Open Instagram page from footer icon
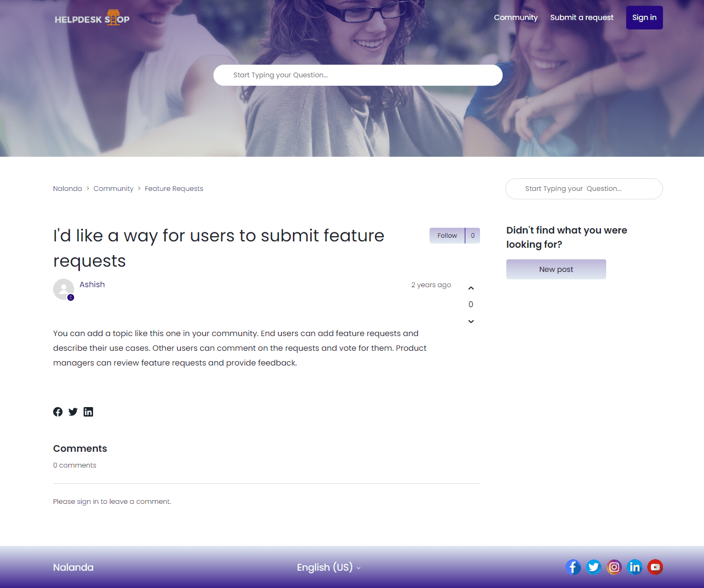The width and height of the screenshot is (704, 588). [x=614, y=567]
